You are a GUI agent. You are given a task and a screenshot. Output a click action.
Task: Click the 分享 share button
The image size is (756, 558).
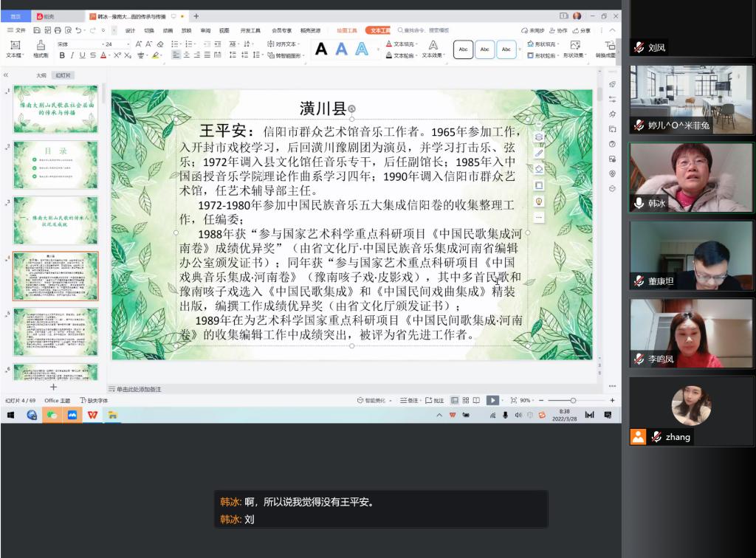tap(582, 30)
